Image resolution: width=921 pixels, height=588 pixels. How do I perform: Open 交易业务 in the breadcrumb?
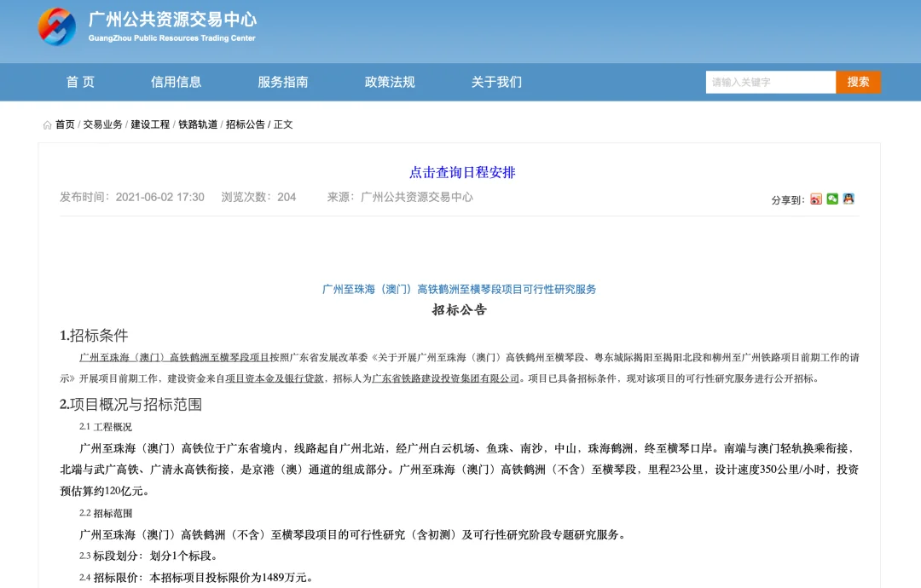pyautogui.click(x=103, y=124)
